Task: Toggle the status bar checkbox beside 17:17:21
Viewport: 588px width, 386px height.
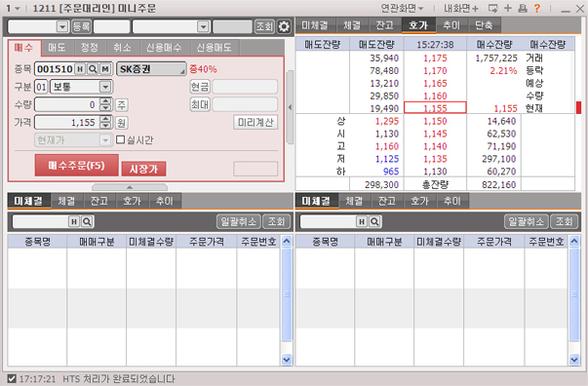Action: [x=12, y=378]
